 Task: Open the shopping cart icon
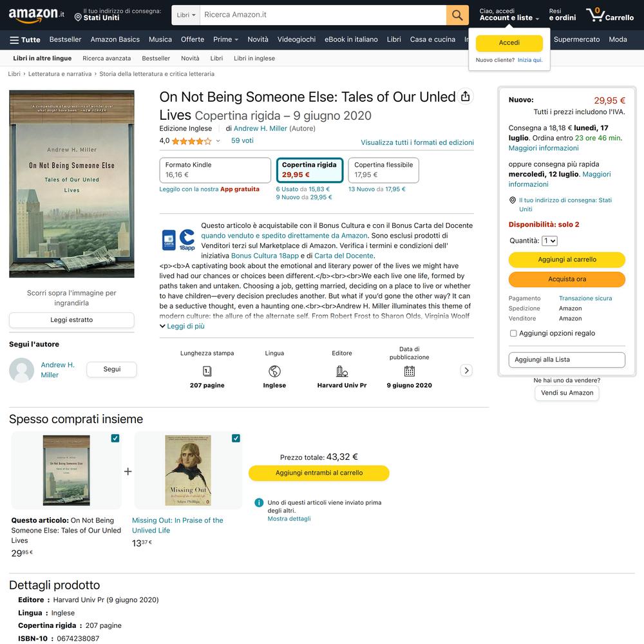click(595, 15)
